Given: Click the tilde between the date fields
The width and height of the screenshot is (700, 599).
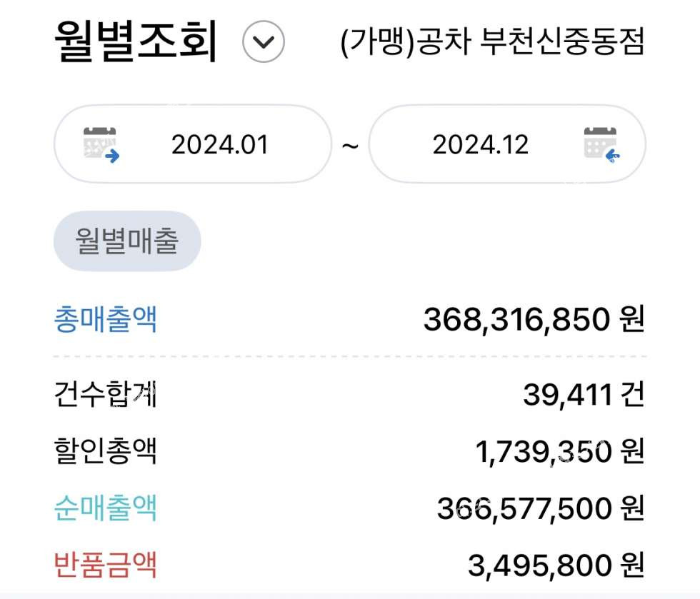Looking at the screenshot, I should point(350,146).
